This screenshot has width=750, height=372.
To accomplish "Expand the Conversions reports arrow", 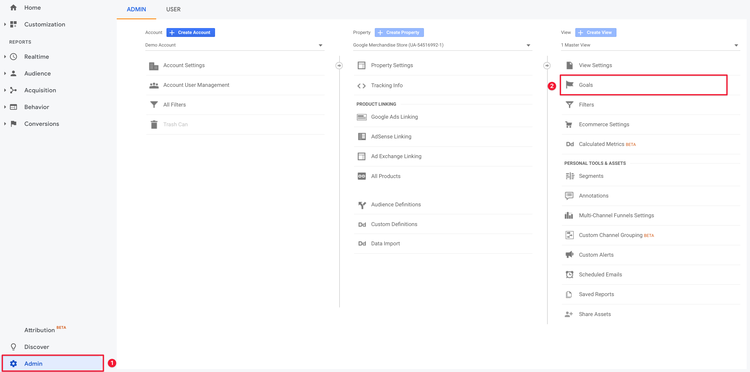I will click(x=5, y=124).
